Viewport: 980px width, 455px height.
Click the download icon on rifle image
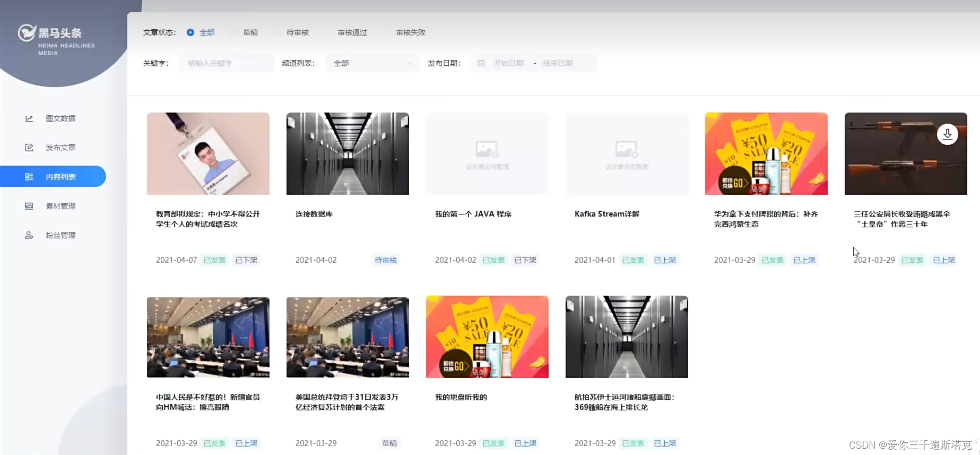click(948, 134)
